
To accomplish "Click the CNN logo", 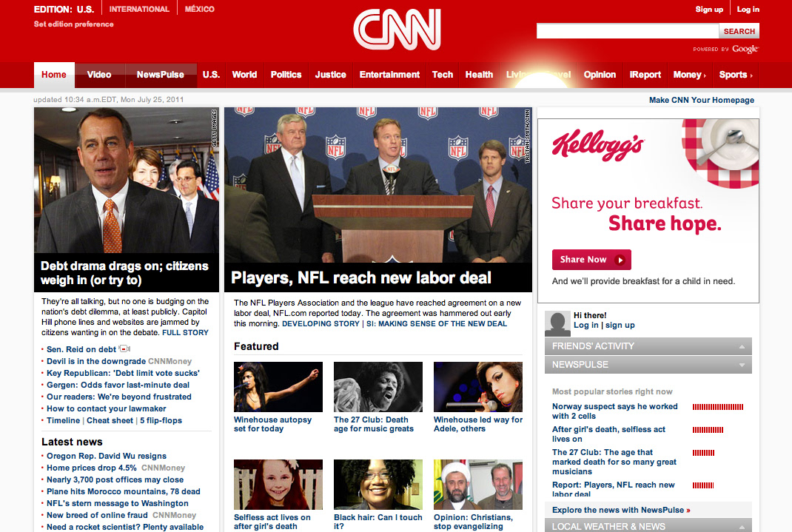I will click(x=397, y=30).
